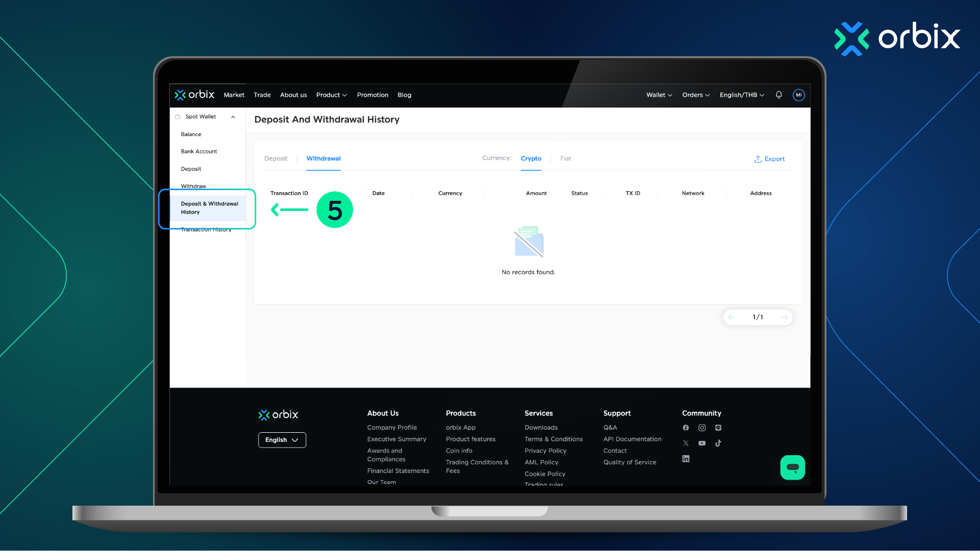
Task: Open Bank Account in sidebar
Action: (x=199, y=151)
